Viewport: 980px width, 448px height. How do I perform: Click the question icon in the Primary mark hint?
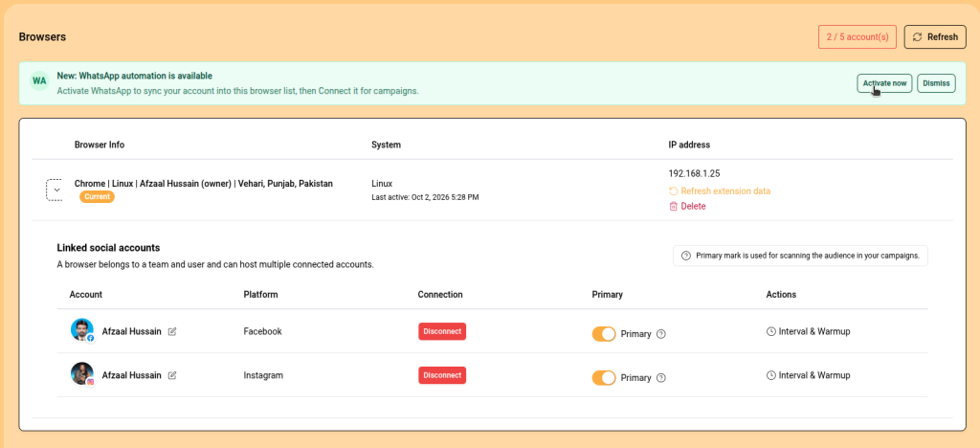(x=686, y=256)
